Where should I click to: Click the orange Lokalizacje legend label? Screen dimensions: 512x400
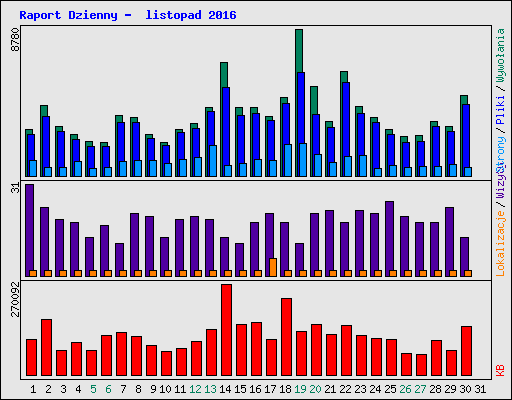(x=500, y=244)
